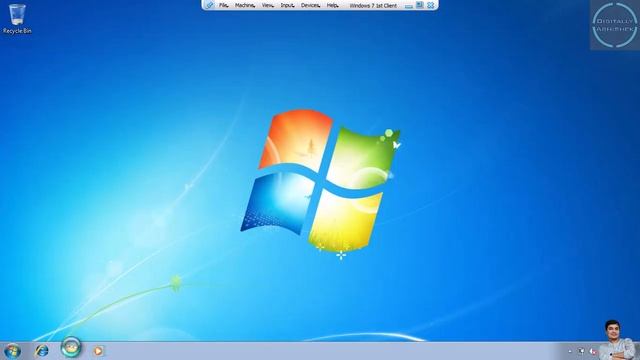Image resolution: width=640 pixels, height=360 pixels.
Task: Open the network tray icon
Action: [581, 351]
